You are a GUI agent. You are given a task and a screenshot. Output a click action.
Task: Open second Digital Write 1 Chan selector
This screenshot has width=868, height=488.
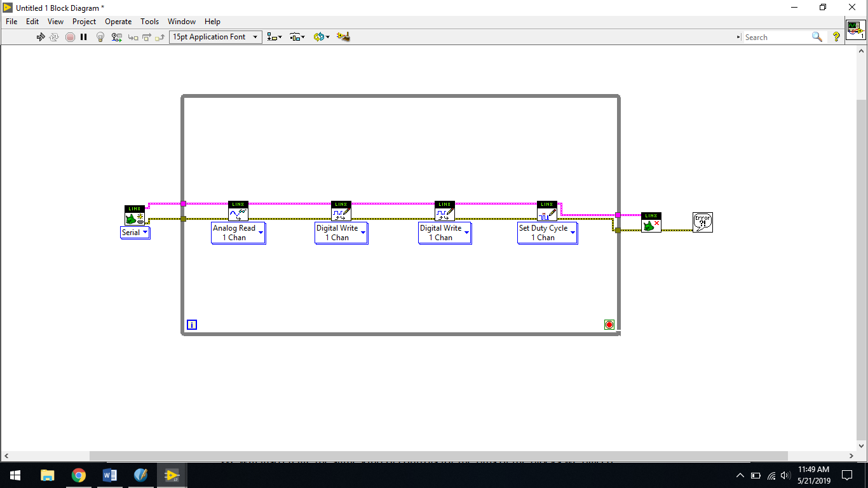[x=445, y=233]
